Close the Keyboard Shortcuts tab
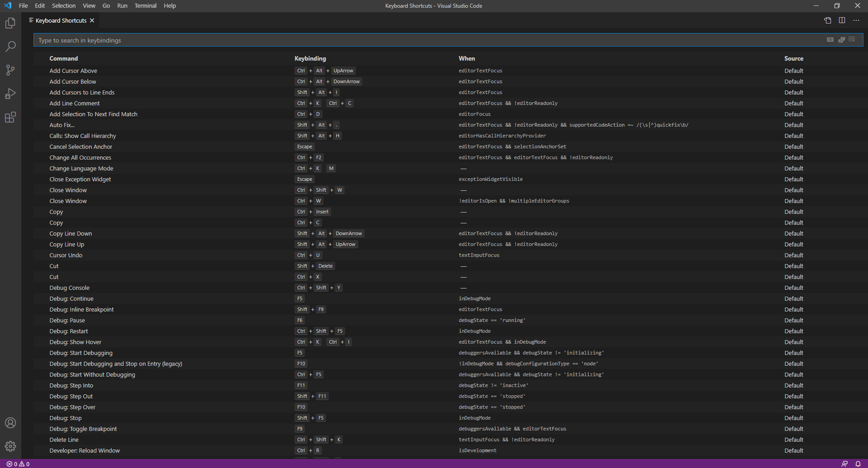This screenshot has width=868, height=468. coord(92,21)
